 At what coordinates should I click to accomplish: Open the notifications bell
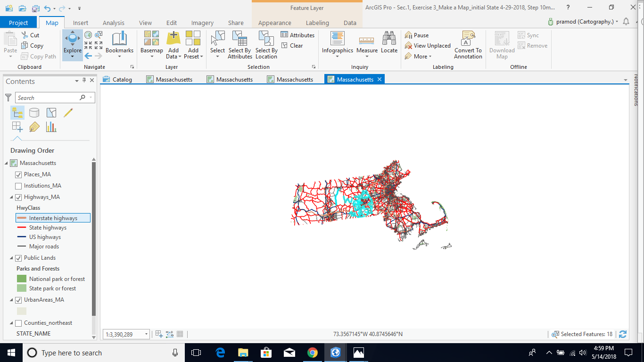pos(626,22)
